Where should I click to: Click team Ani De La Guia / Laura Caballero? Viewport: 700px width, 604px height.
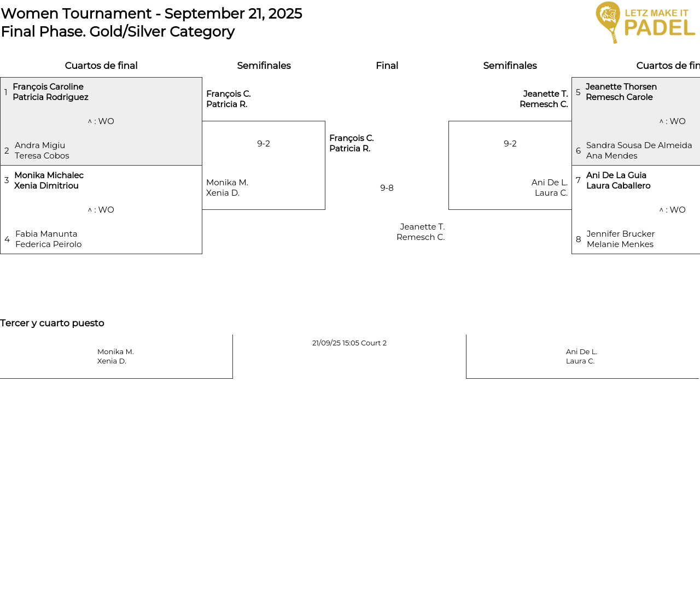click(x=618, y=180)
